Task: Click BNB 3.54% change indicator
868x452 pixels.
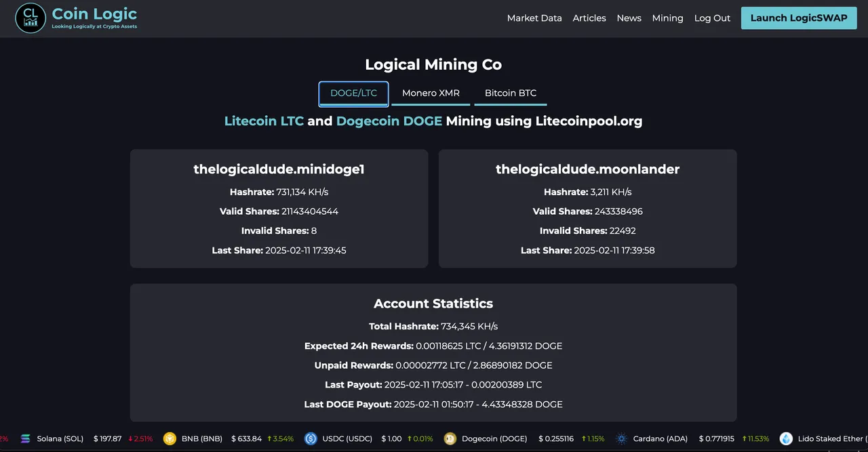Action: click(x=281, y=438)
